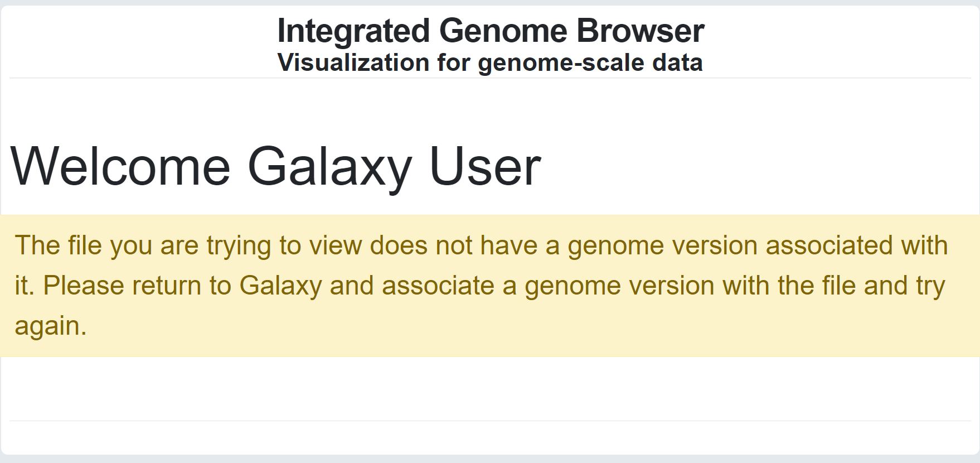Screen dimensions: 980x463
Task: Click the bottom horizontal divider line
Action: [x=490, y=421]
